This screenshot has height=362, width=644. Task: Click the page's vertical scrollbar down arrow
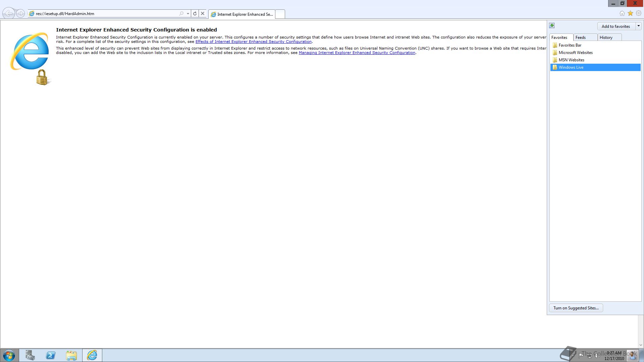641,345
